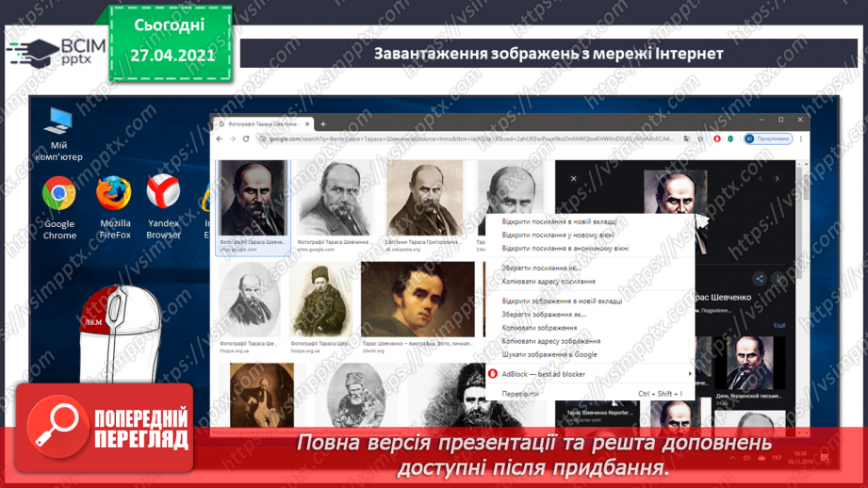This screenshot has height=488, width=868.
Task: Reload the page in Chrome
Action: tap(246, 138)
